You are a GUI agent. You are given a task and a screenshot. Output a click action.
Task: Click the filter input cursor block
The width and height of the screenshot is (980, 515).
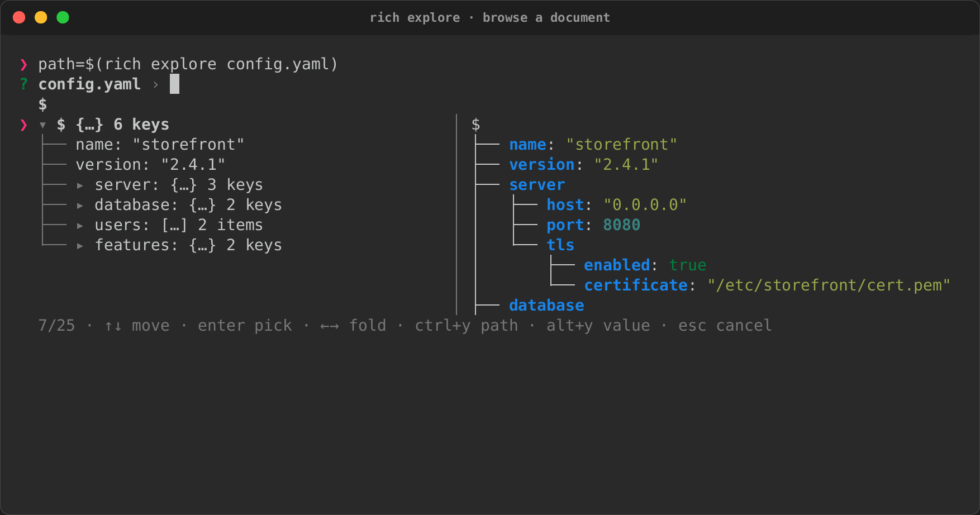click(x=174, y=84)
